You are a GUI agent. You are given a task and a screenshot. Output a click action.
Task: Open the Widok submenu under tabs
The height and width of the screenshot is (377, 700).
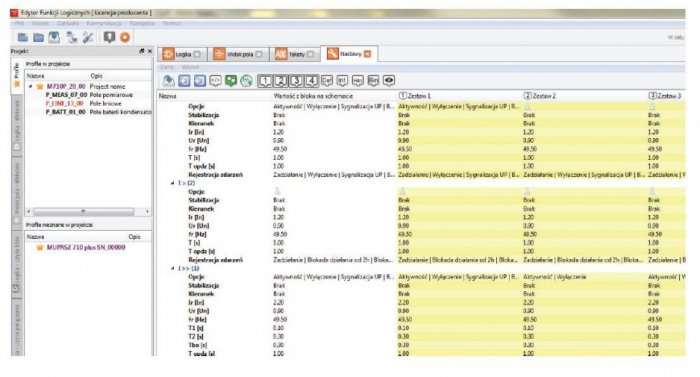190,67
